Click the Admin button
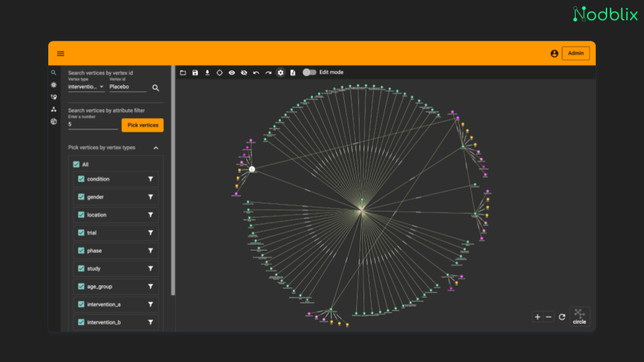This screenshot has height=362, width=644. point(576,54)
